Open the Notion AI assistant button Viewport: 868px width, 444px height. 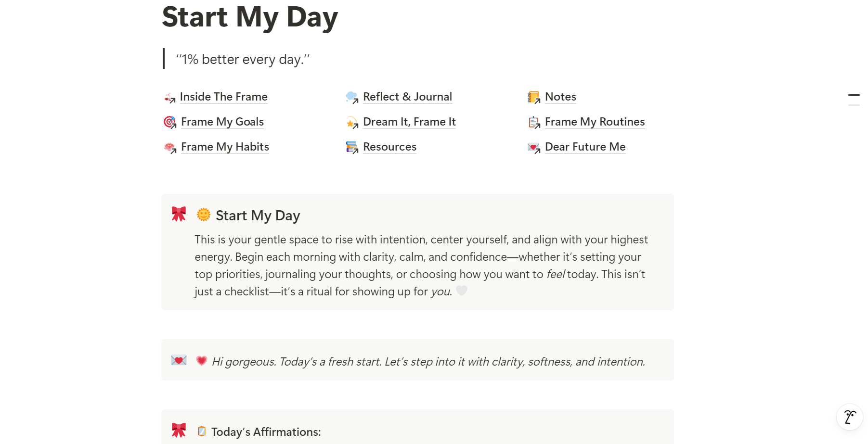tap(850, 417)
